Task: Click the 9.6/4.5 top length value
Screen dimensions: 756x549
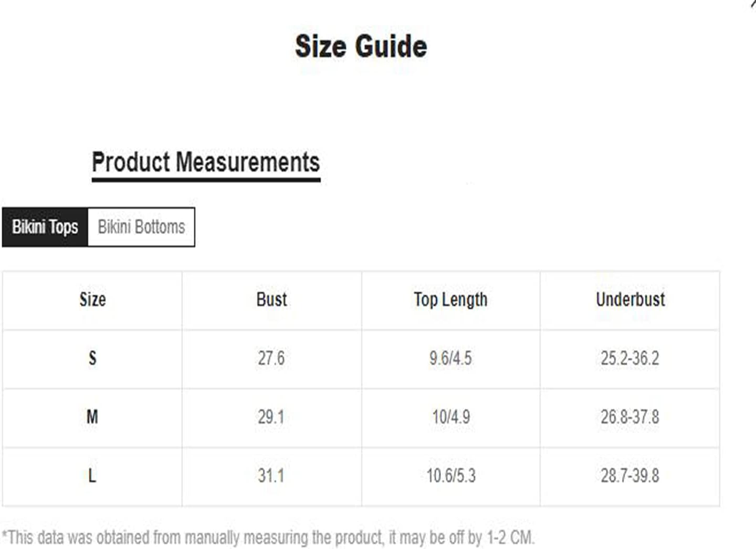Action: 450,358
